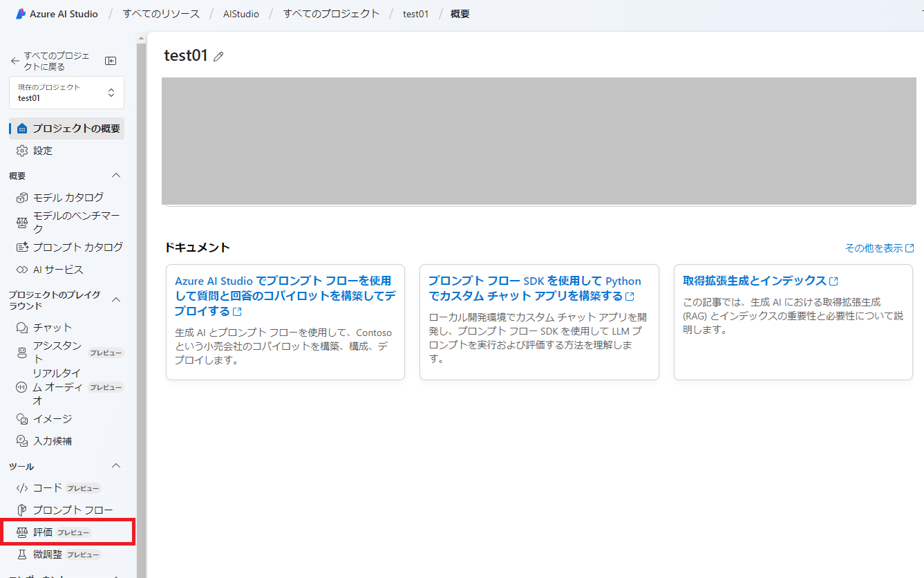Click the チャット bubble icon
The width and height of the screenshot is (924, 578).
pyautogui.click(x=21, y=328)
